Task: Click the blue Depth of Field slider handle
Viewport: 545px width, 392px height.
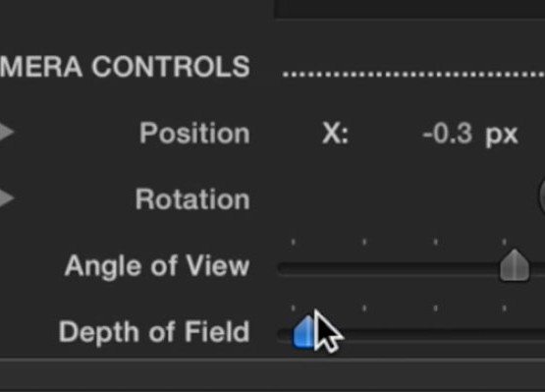Action: pyautogui.click(x=303, y=332)
